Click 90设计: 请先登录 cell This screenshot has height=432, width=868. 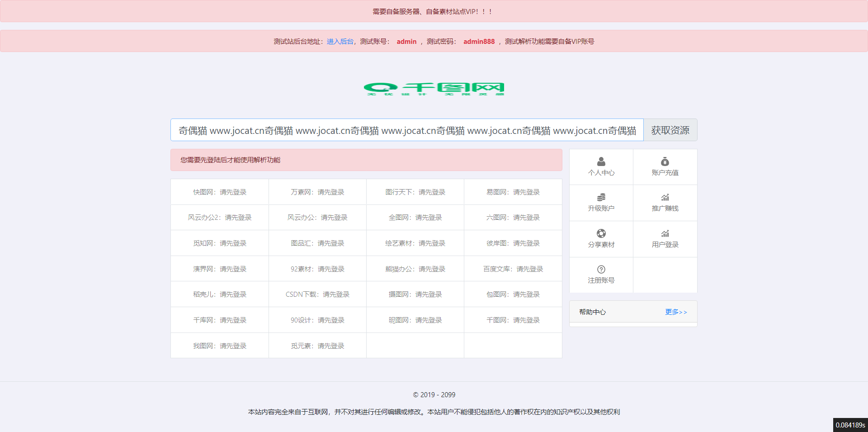tap(317, 320)
